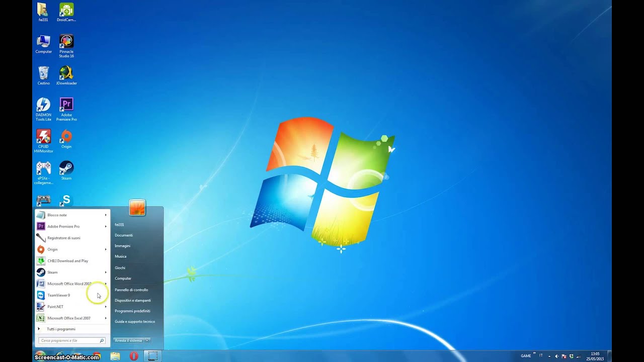Open Pannello di controllo
644x362 pixels.
click(x=131, y=290)
